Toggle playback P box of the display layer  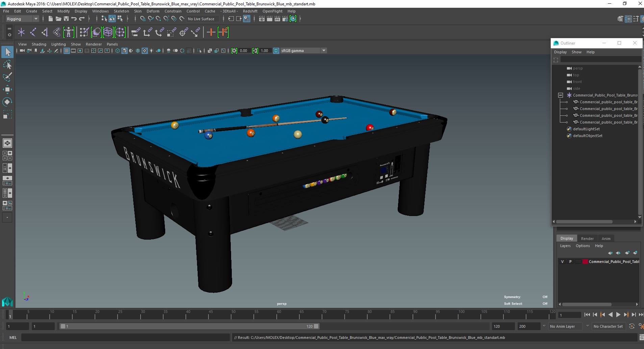click(x=570, y=262)
